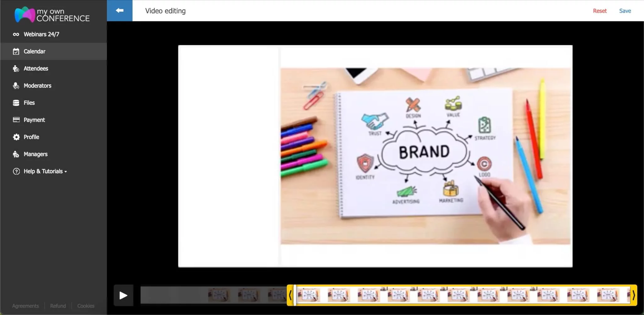Switch to the Calendar section
Image resolution: width=644 pixels, height=315 pixels.
point(34,51)
